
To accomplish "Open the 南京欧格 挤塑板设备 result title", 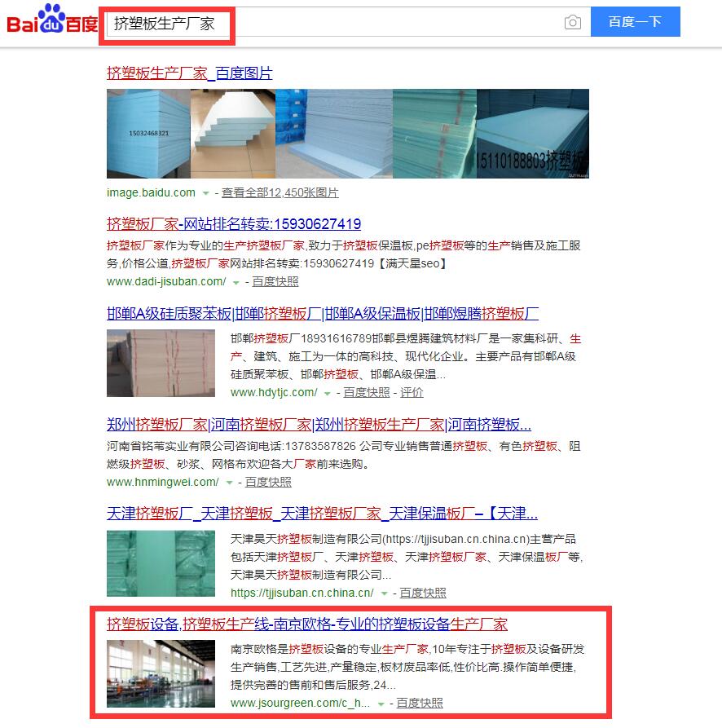I will (x=307, y=624).
